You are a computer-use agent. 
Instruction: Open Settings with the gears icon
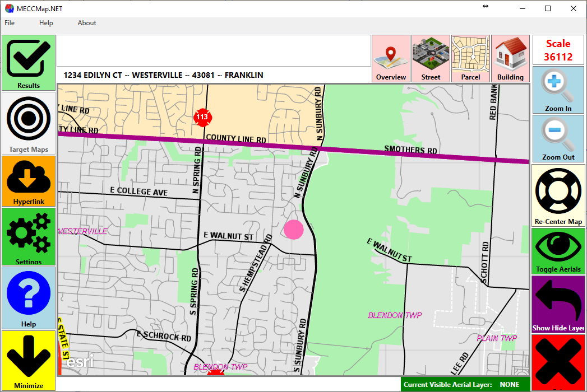(x=29, y=236)
